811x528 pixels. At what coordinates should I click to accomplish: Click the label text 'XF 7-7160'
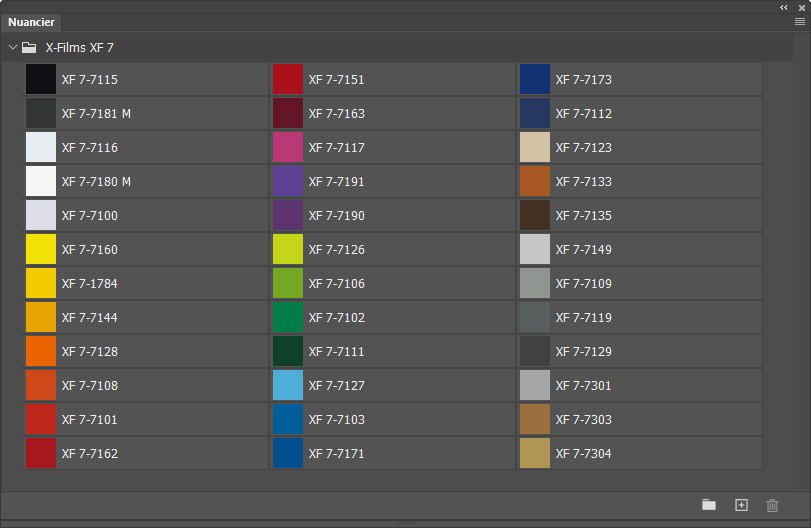coord(89,250)
